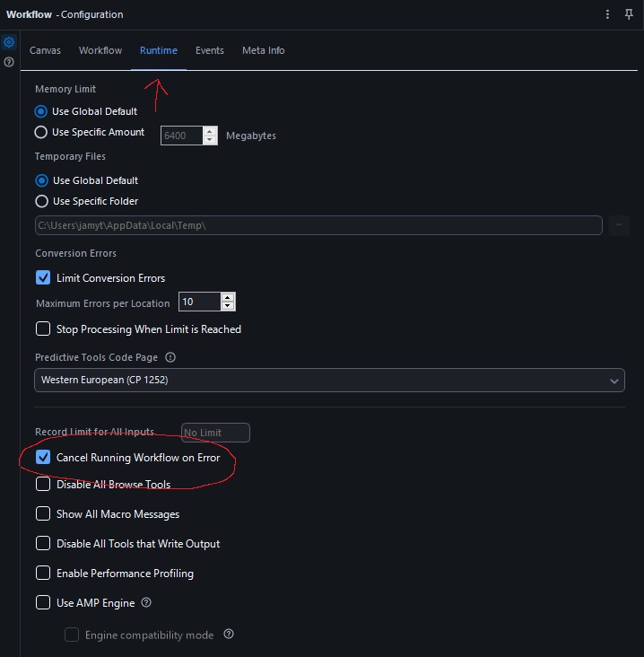Enable Disable All Browse Tools checkbox
Viewport: 644px width, 657px height.
tap(43, 485)
